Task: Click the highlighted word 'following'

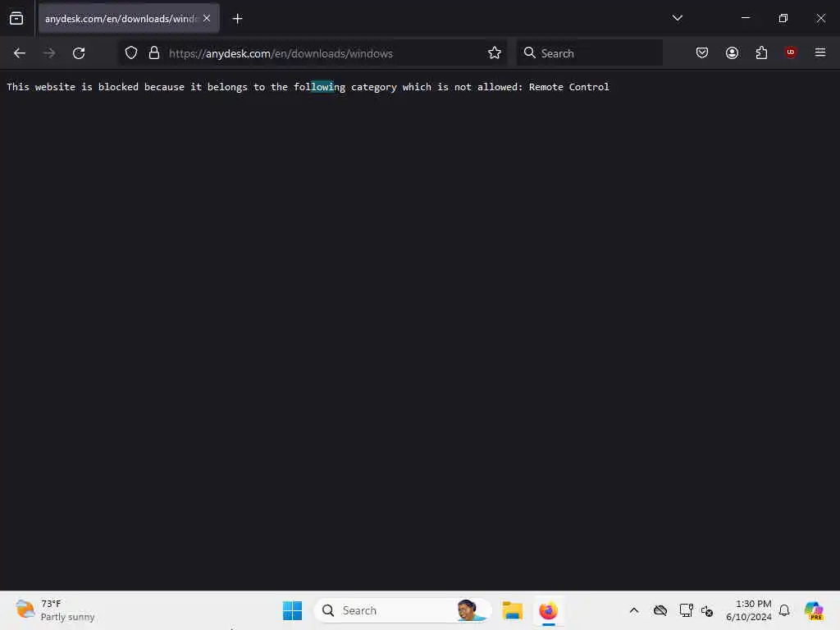Action: [319, 87]
